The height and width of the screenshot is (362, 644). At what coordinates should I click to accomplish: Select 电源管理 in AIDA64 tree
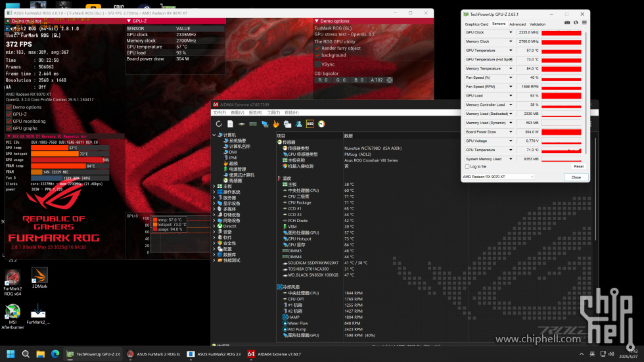tap(237, 169)
